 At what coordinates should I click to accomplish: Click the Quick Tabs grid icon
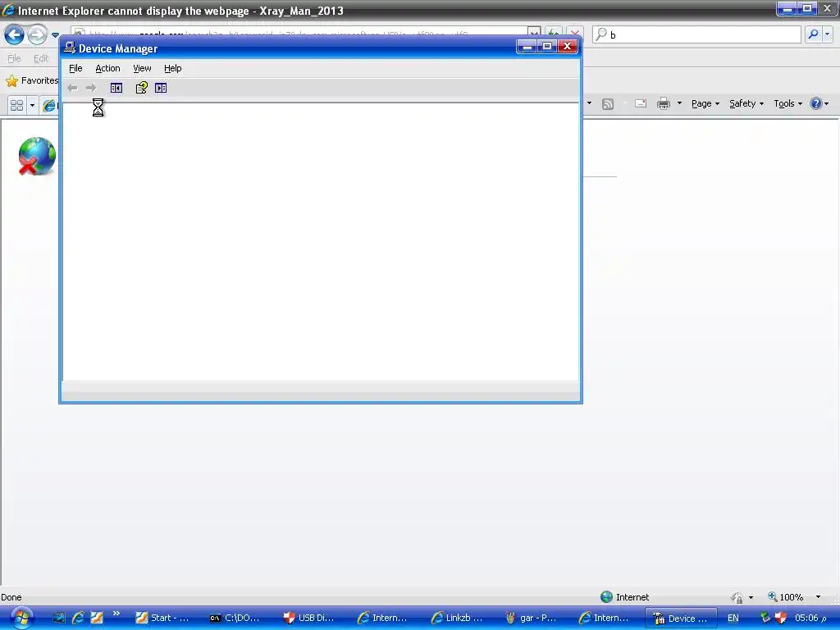(17, 105)
